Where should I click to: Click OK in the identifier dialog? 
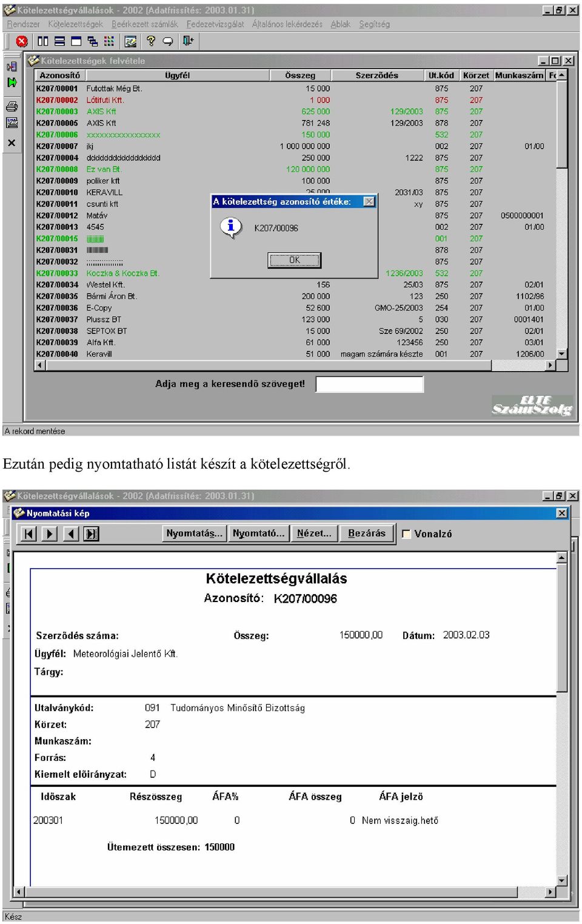point(294,260)
